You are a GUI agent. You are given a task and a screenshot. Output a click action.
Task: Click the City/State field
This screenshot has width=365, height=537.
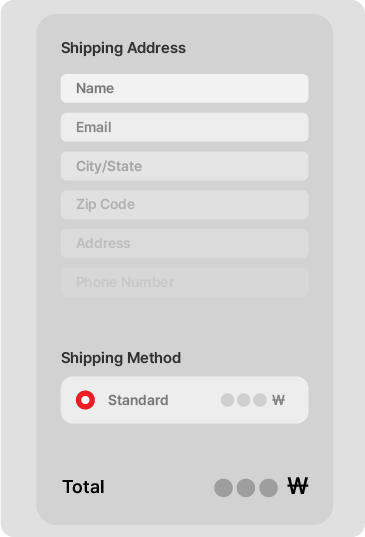tap(185, 166)
